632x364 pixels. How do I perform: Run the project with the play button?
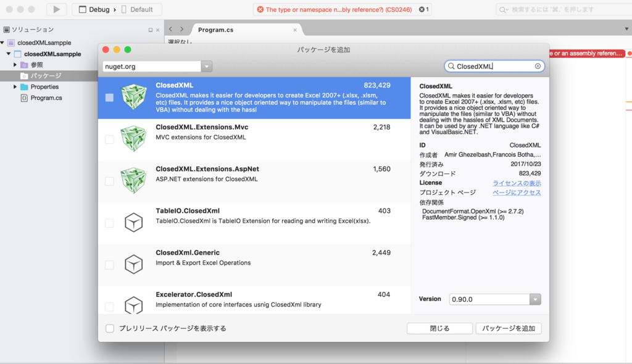click(56, 9)
